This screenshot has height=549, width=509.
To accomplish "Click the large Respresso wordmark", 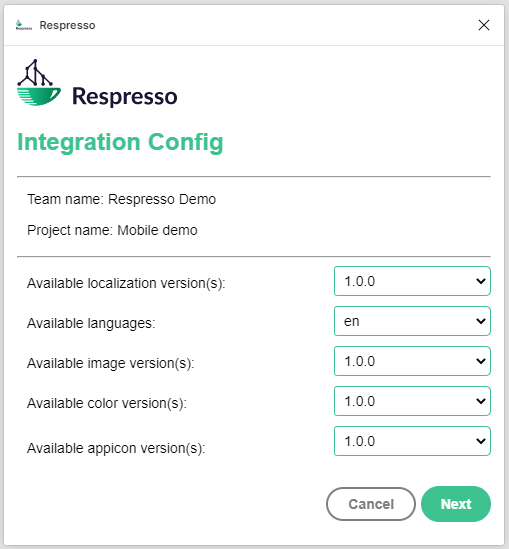I will click(x=125, y=96).
